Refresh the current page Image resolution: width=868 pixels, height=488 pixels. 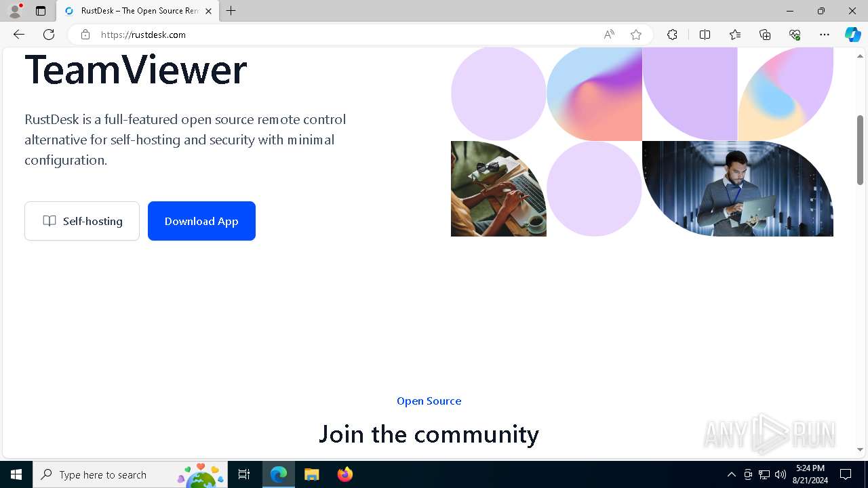49,35
